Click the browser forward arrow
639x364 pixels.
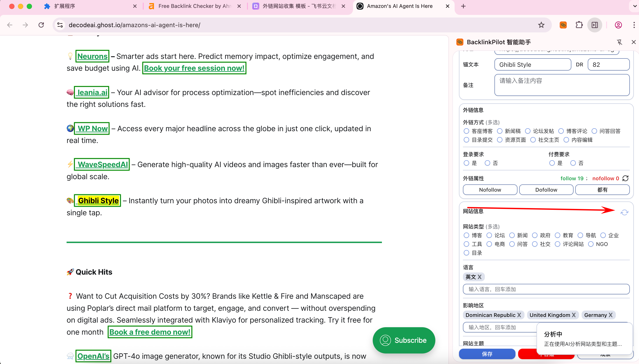click(25, 25)
